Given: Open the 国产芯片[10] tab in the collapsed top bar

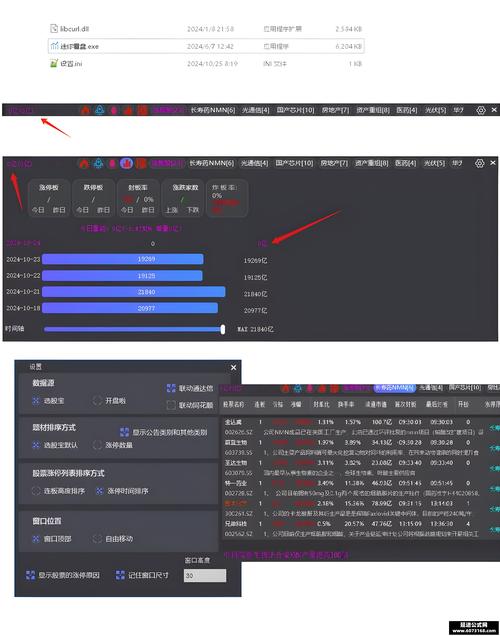Looking at the screenshot, I should pos(296,110).
